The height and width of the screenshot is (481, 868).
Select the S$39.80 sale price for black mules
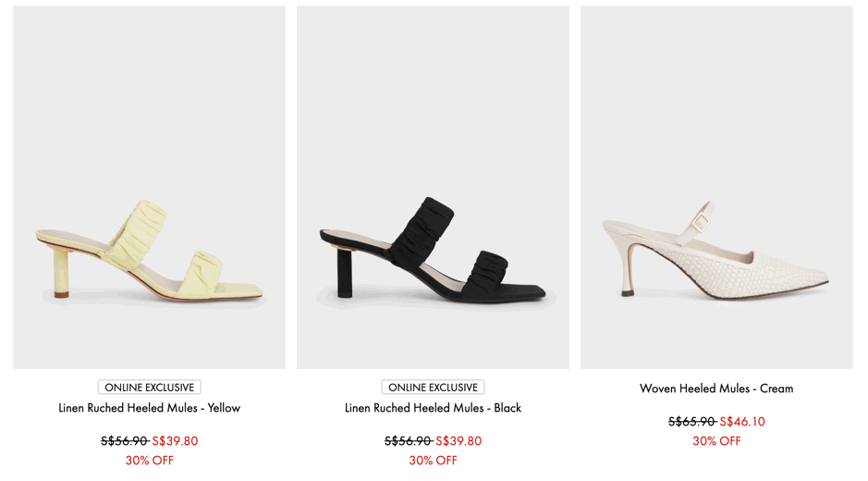click(458, 441)
